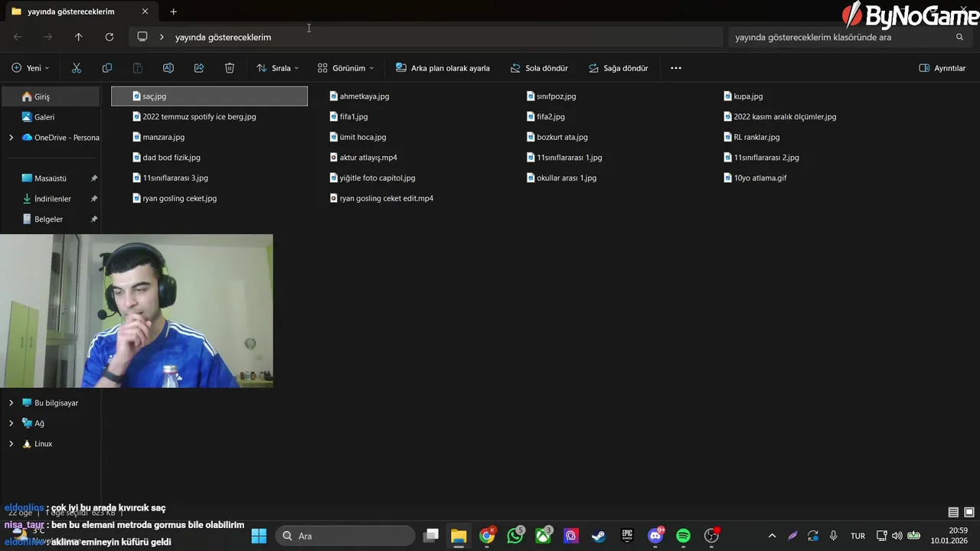Click Sola döndür to rotate left
This screenshot has height=551, width=980.
click(539, 68)
